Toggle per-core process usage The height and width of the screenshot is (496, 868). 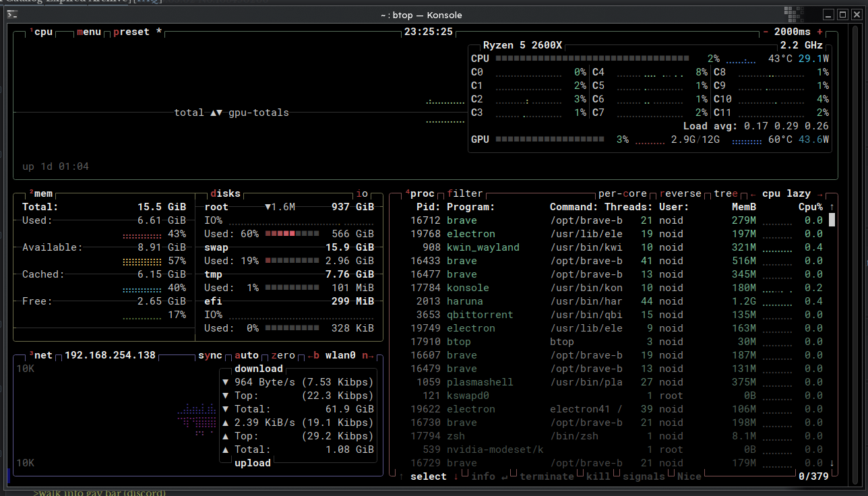(624, 193)
